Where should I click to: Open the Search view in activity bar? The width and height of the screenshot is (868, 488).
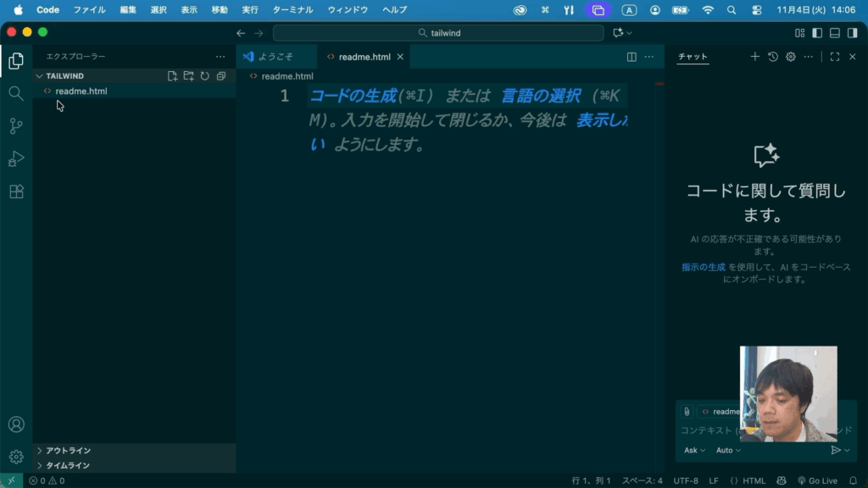(x=16, y=93)
